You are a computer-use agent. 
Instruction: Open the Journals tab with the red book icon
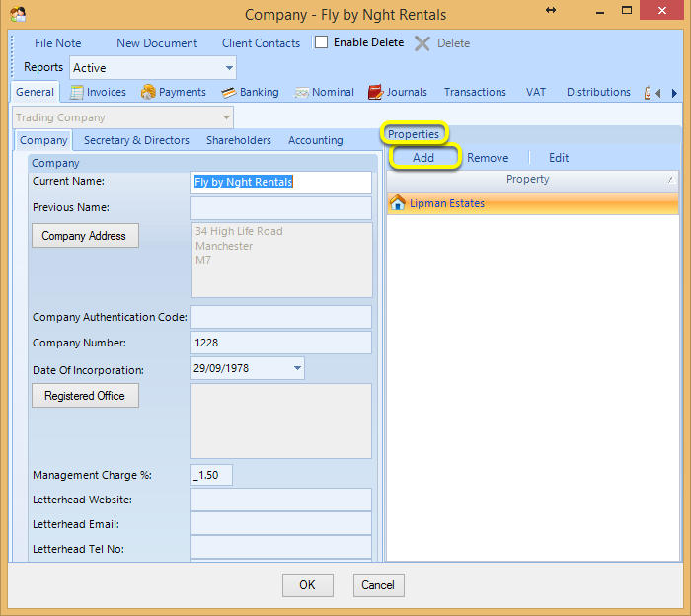(x=398, y=92)
